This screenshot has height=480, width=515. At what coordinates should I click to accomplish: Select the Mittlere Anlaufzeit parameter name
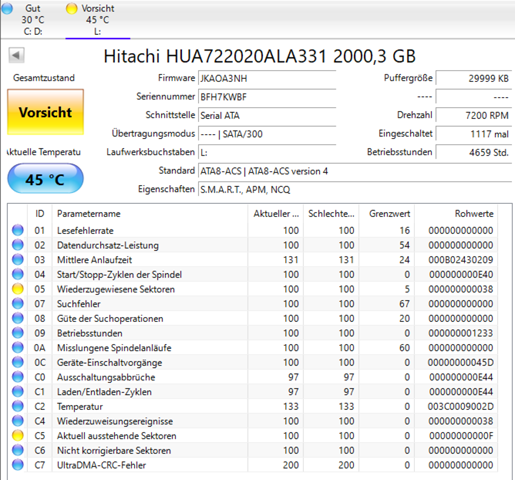click(94, 260)
